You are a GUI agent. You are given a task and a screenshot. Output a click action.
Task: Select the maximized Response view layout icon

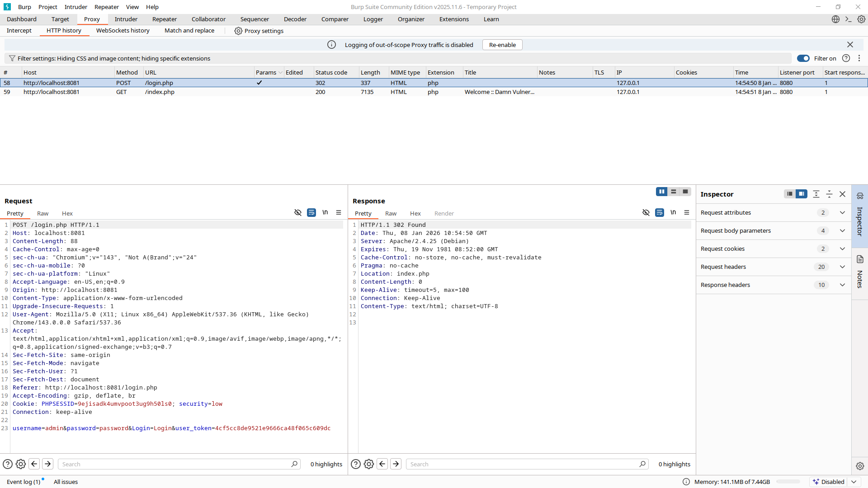(x=685, y=192)
